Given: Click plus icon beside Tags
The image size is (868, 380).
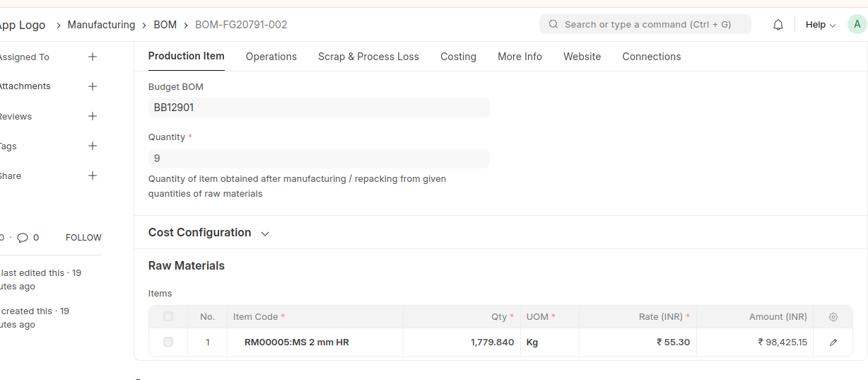Looking at the screenshot, I should coord(93,146).
